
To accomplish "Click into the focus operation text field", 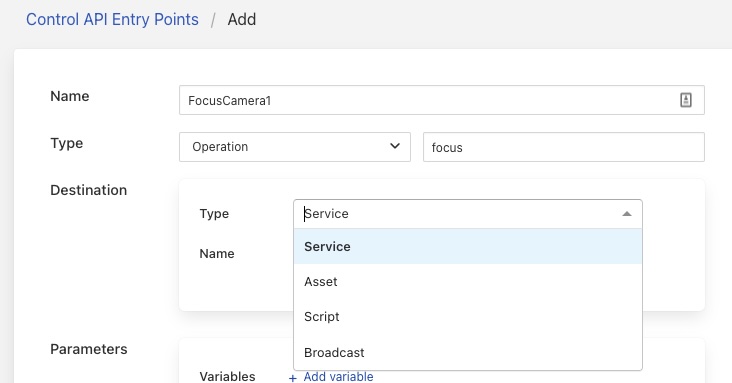I will [563, 147].
